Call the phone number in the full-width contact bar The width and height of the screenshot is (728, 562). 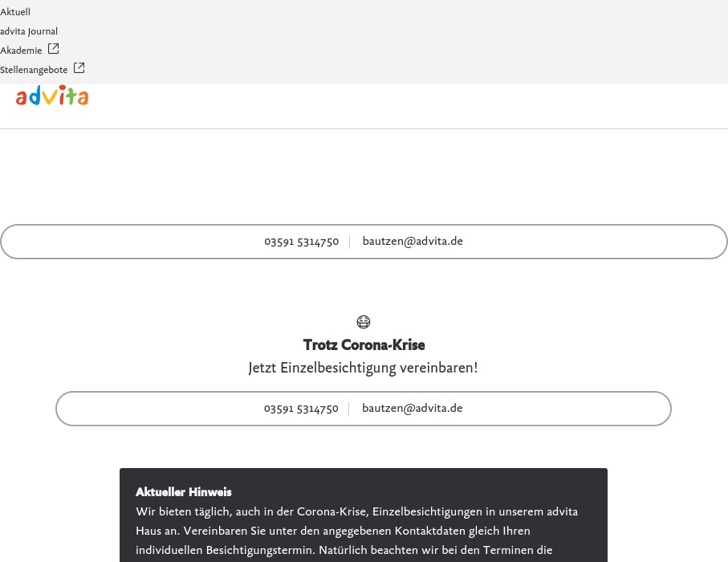pyautogui.click(x=301, y=242)
